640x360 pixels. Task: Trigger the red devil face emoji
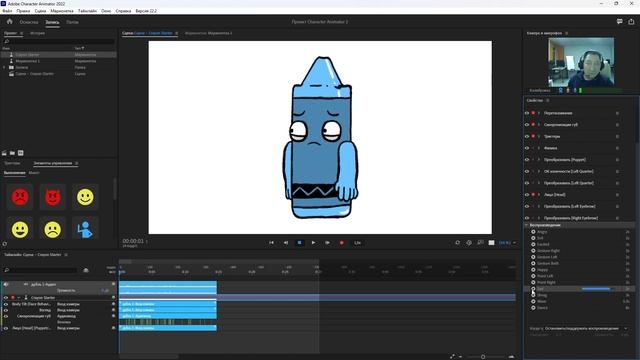coord(53,197)
